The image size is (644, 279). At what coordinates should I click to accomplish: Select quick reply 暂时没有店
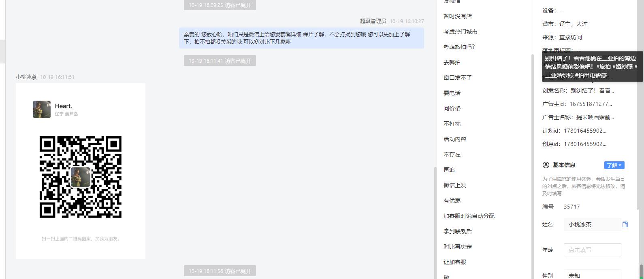click(457, 16)
